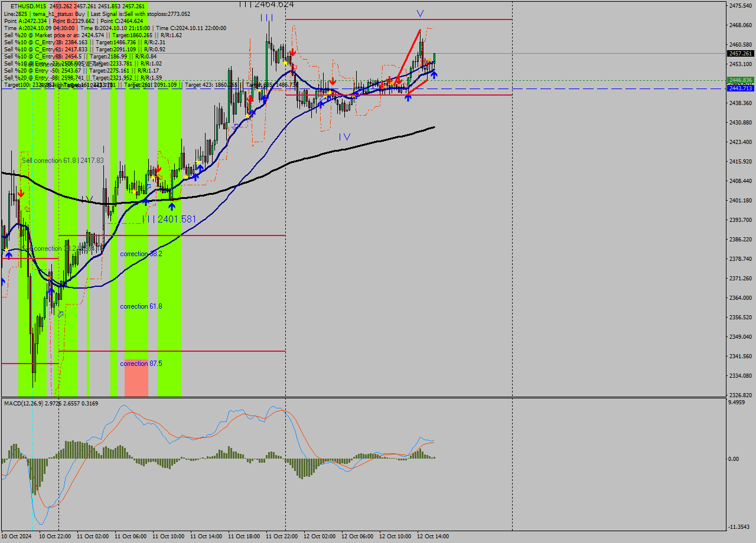
Task: Click the ETHUSD,M15 chart title
Action: tap(30, 6)
